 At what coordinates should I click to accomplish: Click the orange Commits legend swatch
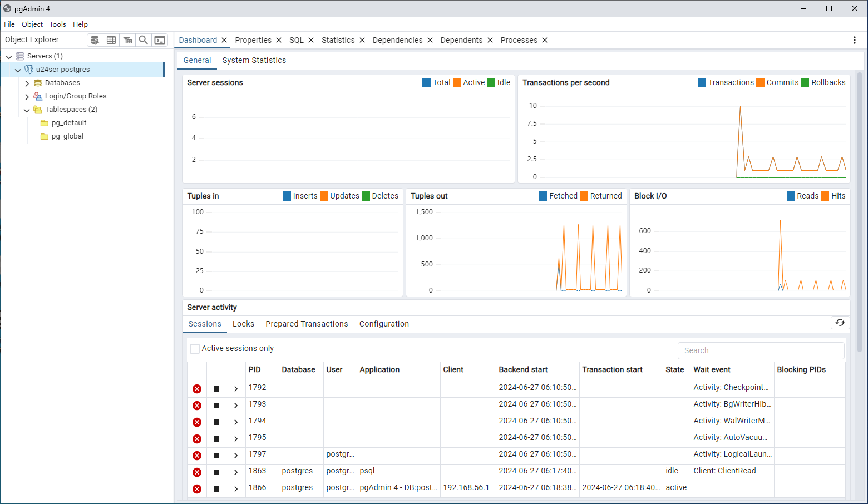pos(760,82)
